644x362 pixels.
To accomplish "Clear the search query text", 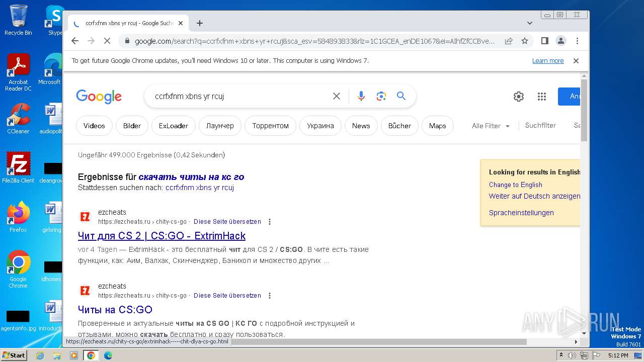I will coord(337,96).
